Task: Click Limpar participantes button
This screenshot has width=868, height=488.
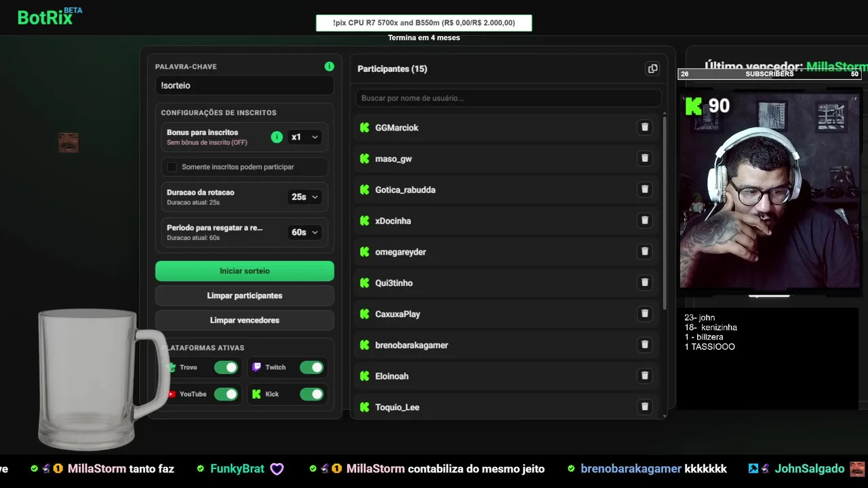Action: (x=244, y=296)
